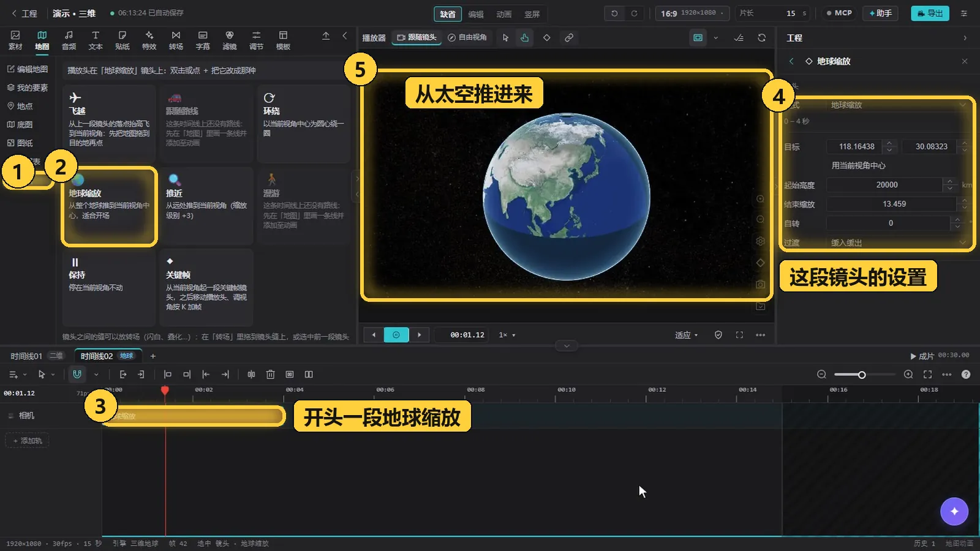Screen dimensions: 980x551
Task: Open the 助手 assistant button
Action: click(x=880, y=13)
